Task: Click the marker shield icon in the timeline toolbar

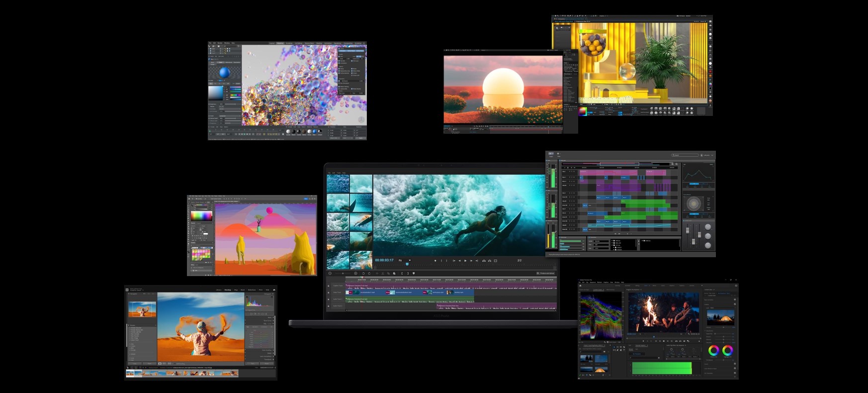Action: click(414, 273)
